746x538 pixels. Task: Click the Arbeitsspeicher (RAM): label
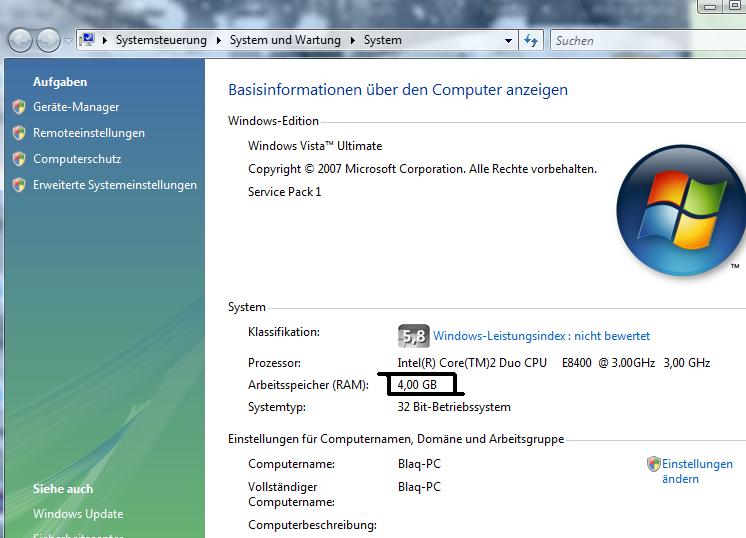coord(308,385)
